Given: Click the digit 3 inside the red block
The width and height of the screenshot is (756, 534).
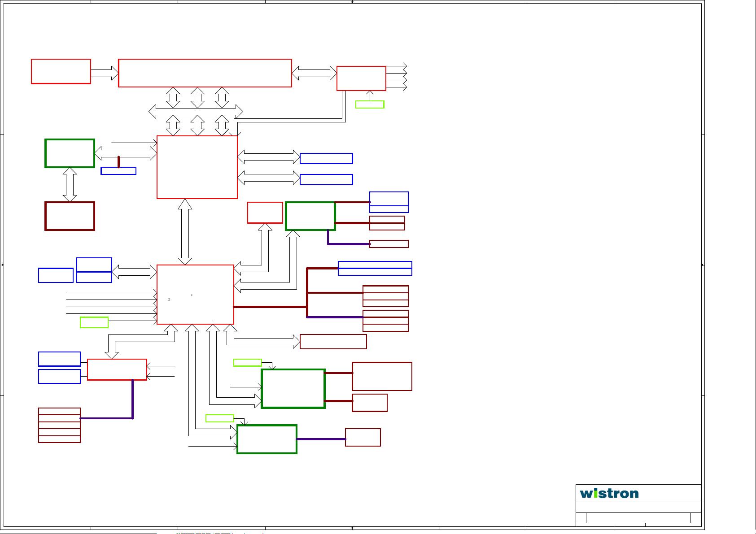Looking at the screenshot, I should (x=169, y=300).
